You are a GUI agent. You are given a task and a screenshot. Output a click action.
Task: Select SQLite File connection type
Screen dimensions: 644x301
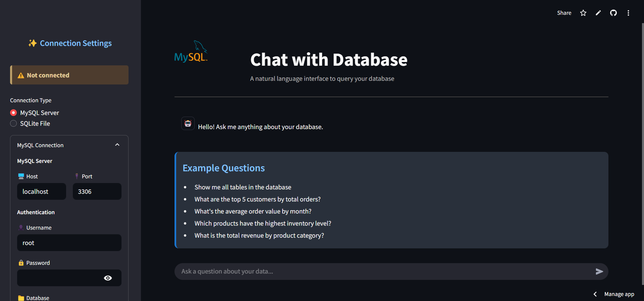click(x=13, y=123)
